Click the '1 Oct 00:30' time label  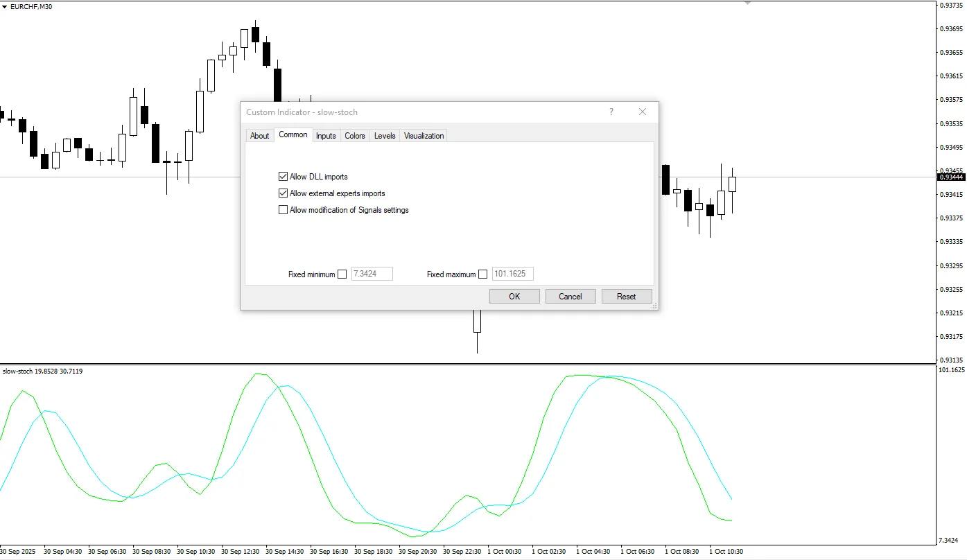505,552
